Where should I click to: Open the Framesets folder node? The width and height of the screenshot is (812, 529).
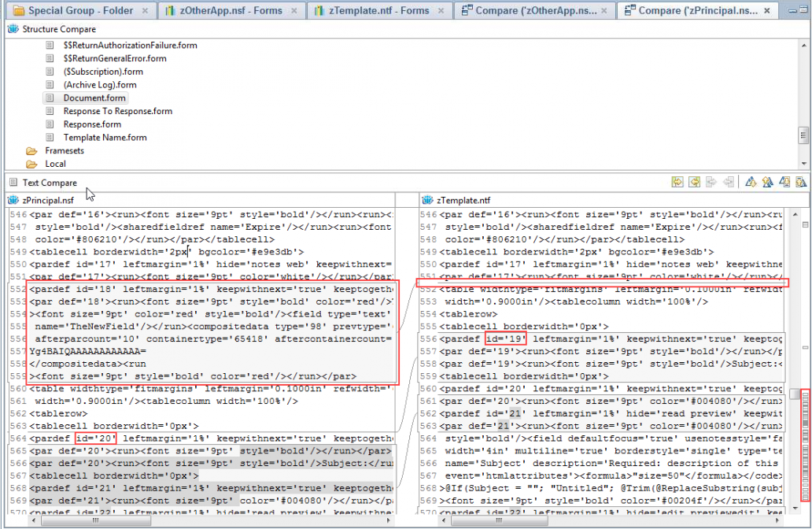click(x=65, y=151)
